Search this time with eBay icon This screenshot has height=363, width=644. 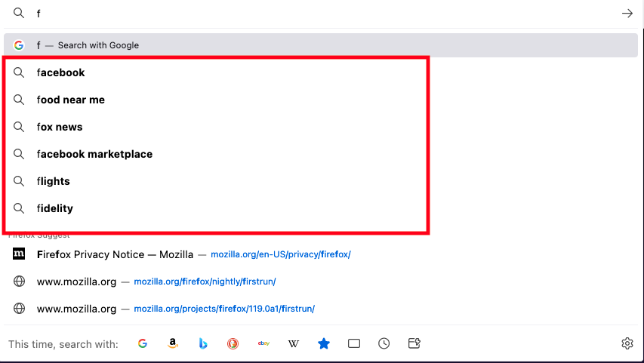click(x=263, y=343)
